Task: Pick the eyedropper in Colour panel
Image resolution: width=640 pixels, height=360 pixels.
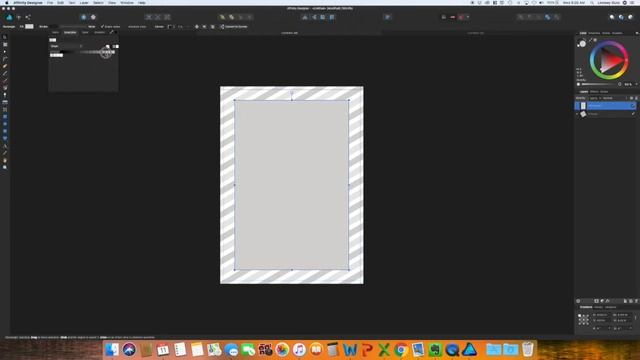Action: point(591,40)
